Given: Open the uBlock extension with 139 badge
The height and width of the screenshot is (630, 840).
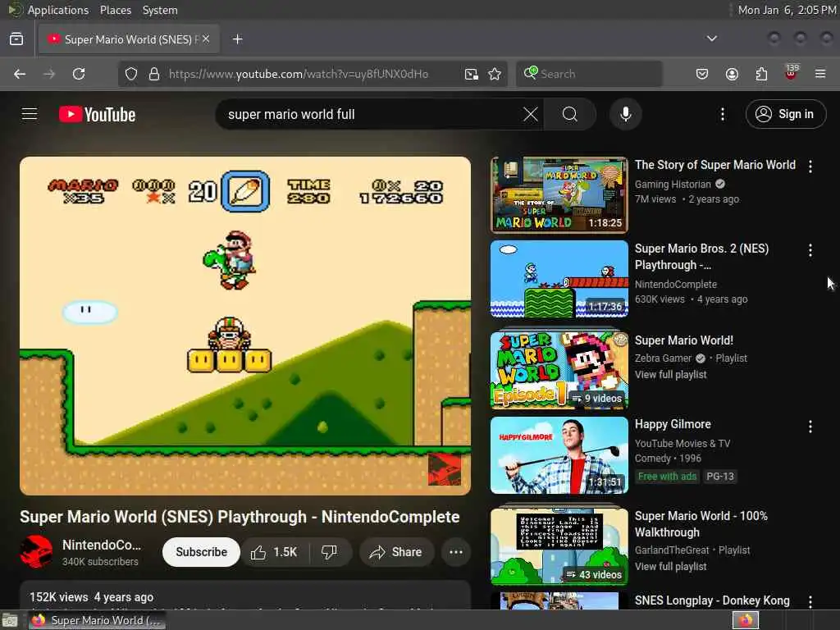Looking at the screenshot, I should tap(792, 73).
